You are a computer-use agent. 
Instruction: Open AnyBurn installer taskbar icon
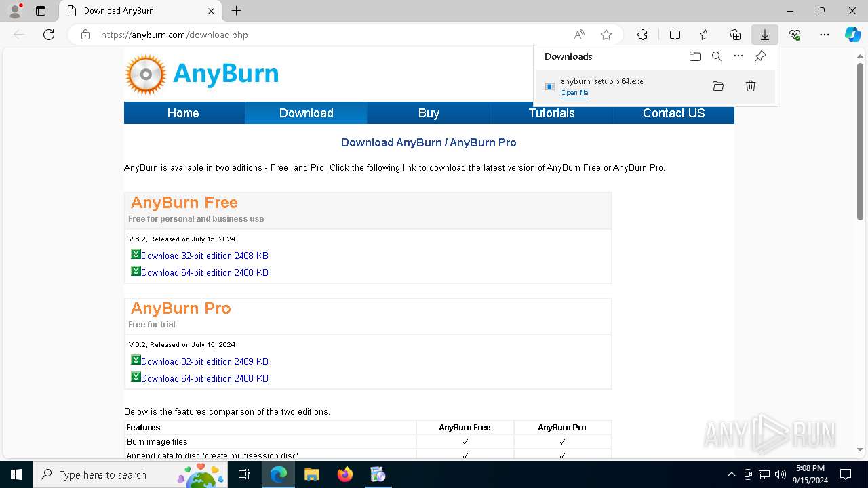[x=378, y=474]
